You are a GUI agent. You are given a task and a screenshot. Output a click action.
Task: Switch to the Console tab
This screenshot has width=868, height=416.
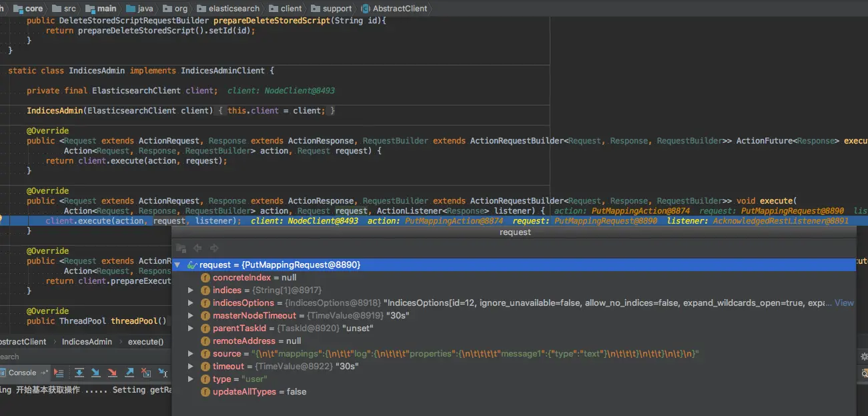tap(23, 373)
